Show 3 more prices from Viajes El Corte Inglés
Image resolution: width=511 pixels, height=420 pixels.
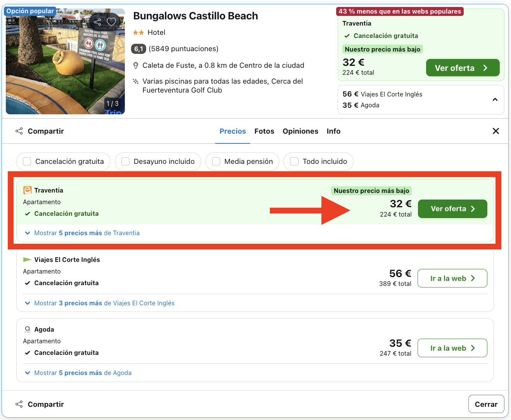coord(104,303)
